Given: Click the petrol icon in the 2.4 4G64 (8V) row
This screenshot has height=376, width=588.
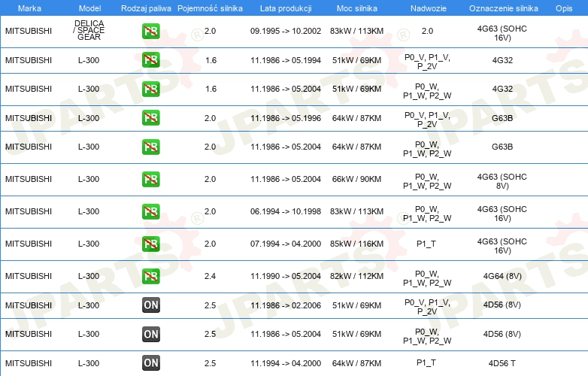Looking at the screenshot, I should (150, 276).
